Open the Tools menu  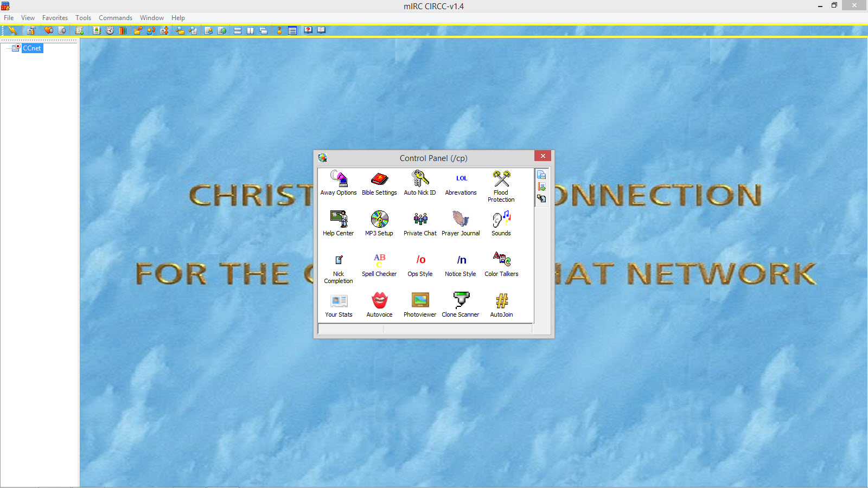[x=83, y=18]
